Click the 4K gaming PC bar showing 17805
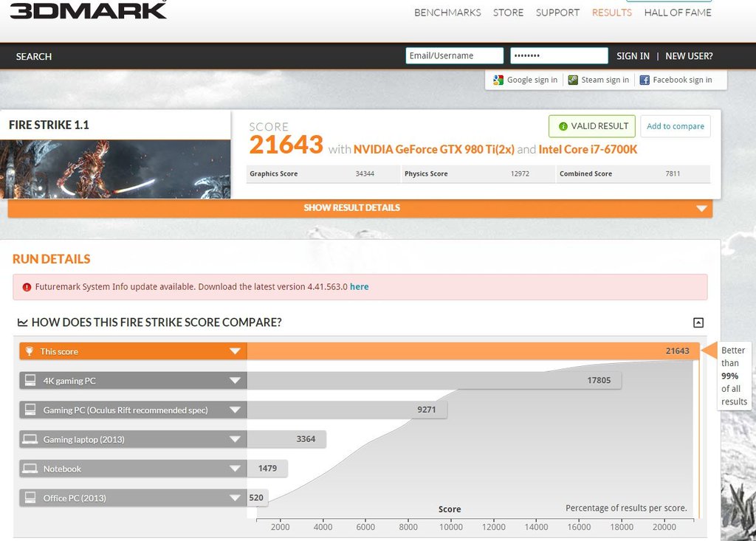The image size is (756, 541). (434, 380)
